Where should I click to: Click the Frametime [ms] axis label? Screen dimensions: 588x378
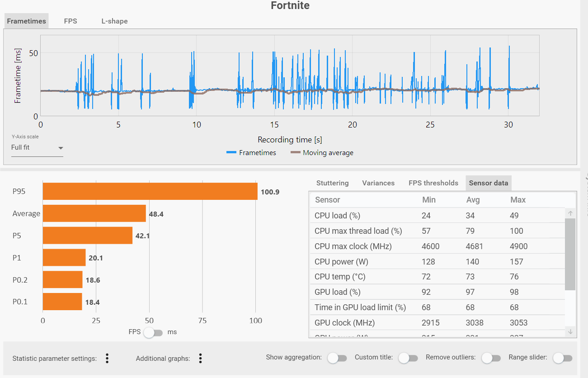point(18,76)
